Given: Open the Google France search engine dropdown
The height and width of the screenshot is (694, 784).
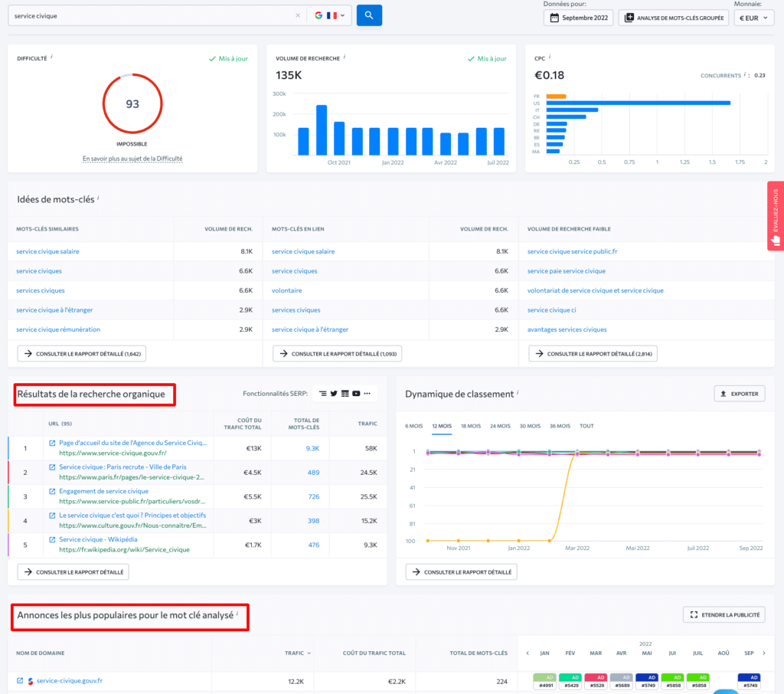Looking at the screenshot, I should tap(329, 15).
